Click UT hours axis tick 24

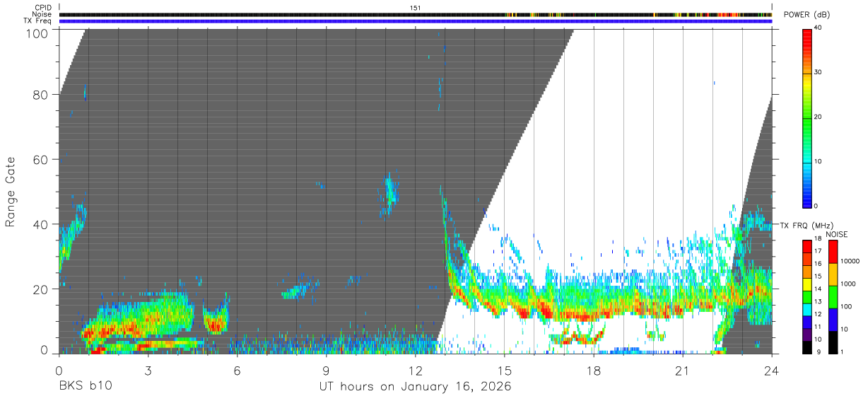(772, 371)
